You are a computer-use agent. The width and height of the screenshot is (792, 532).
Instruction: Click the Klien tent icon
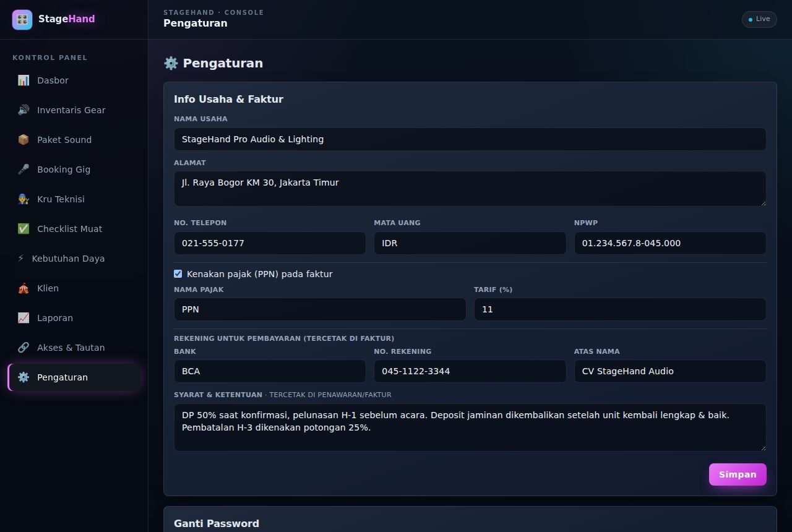[x=24, y=288]
